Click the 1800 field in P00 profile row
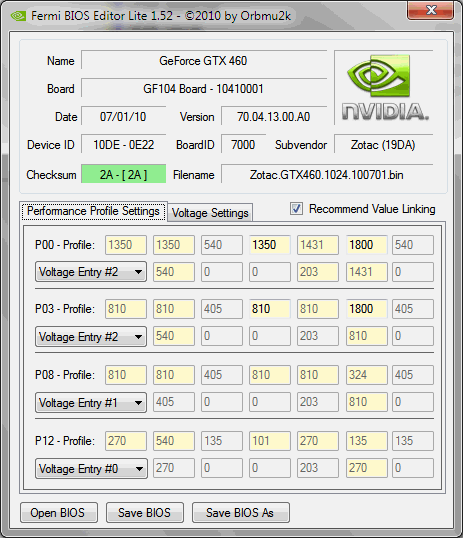Screen dimensions: 463x538 tap(367, 245)
